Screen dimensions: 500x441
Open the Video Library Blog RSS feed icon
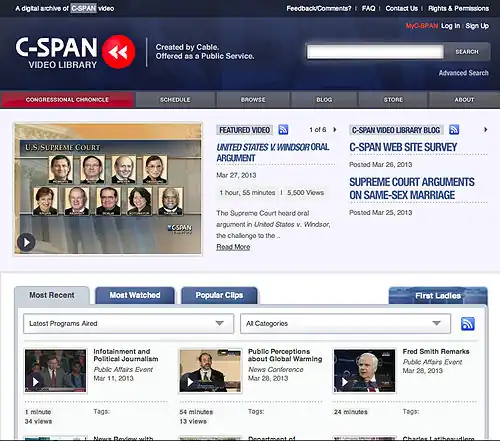454,129
